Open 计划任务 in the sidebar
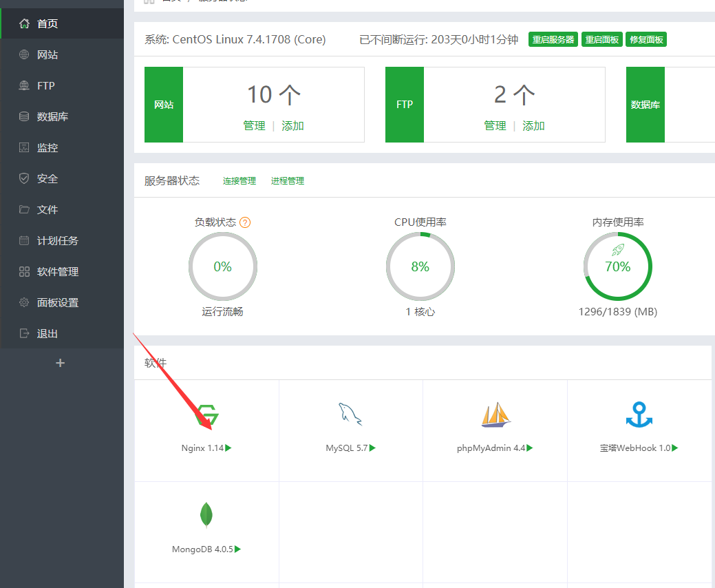The height and width of the screenshot is (588, 715). point(62,240)
